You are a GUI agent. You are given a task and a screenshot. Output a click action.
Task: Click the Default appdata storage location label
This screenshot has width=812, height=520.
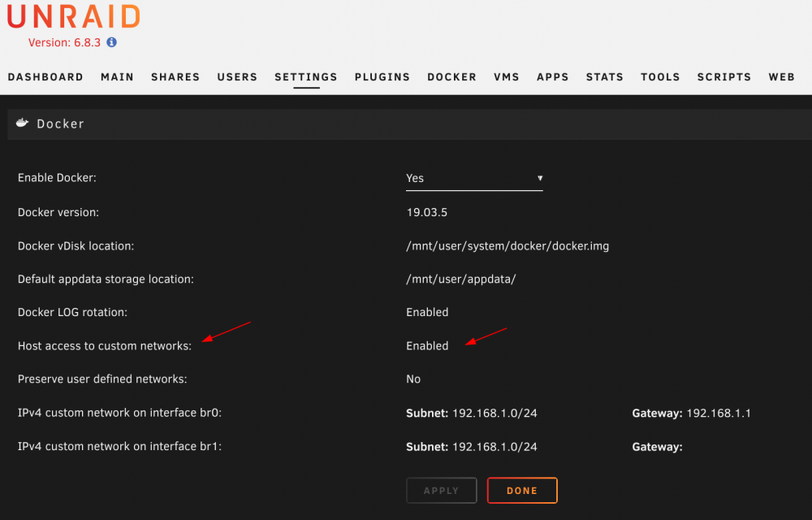click(106, 279)
